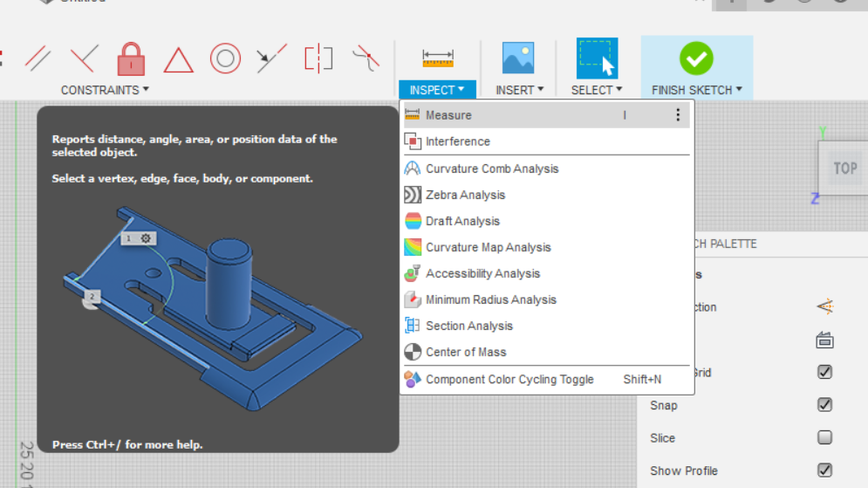The image size is (868, 488).
Task: Choose Section Analysis
Action: [x=546, y=326]
